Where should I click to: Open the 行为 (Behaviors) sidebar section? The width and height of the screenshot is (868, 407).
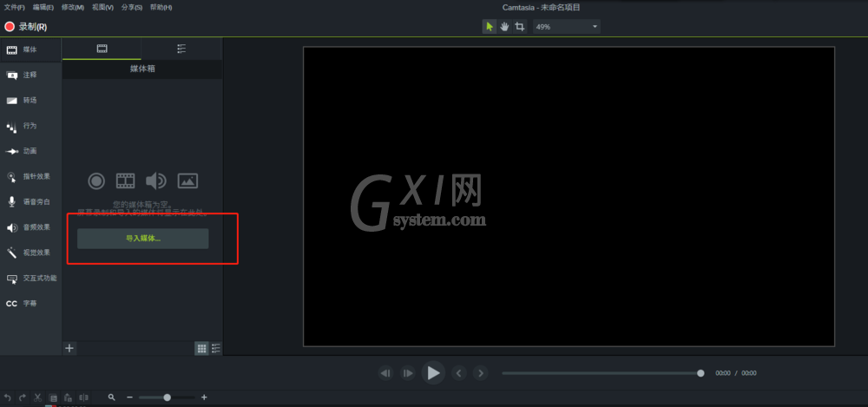[30, 126]
